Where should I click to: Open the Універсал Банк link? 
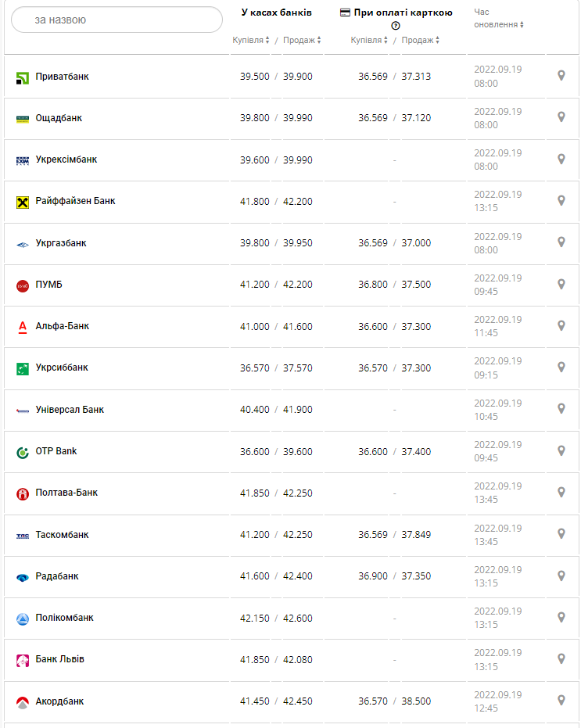tap(70, 410)
